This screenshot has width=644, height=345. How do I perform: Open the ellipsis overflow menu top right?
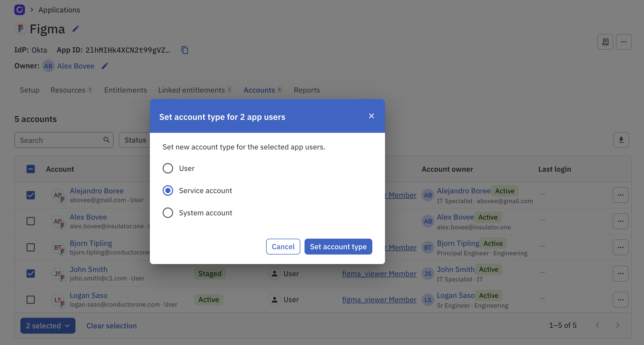624,42
